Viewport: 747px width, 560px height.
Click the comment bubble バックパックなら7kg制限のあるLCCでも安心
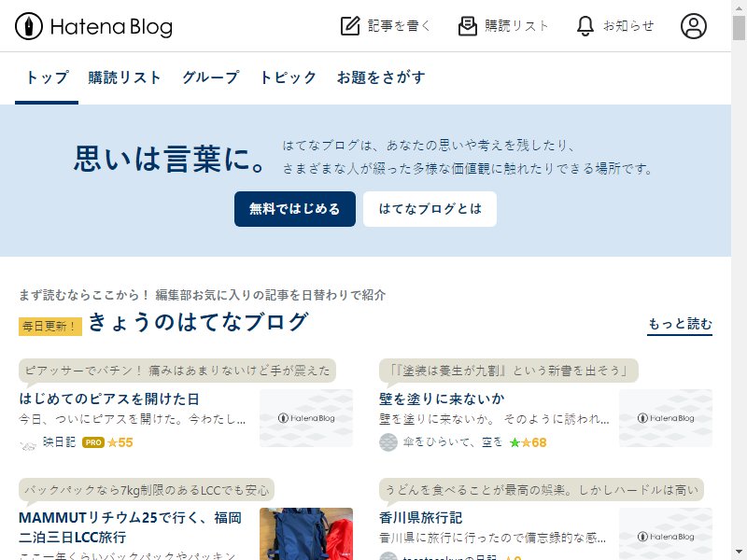pyautogui.click(x=147, y=489)
